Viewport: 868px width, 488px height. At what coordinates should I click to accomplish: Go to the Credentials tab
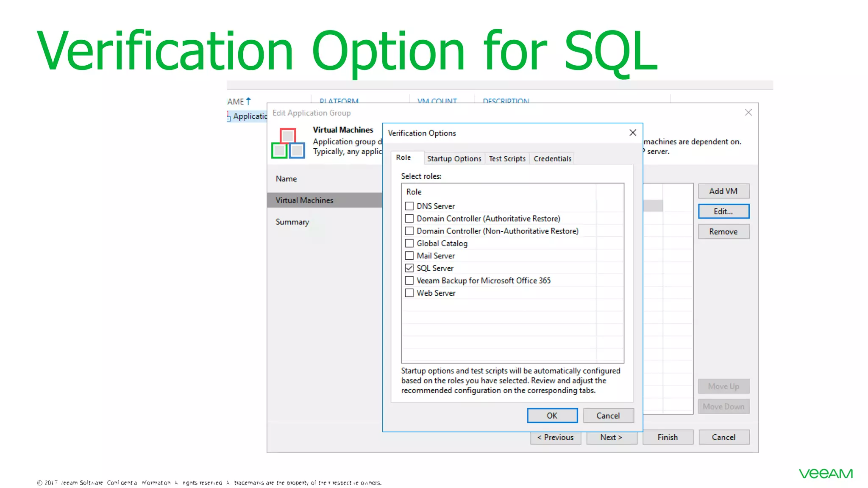coord(552,158)
